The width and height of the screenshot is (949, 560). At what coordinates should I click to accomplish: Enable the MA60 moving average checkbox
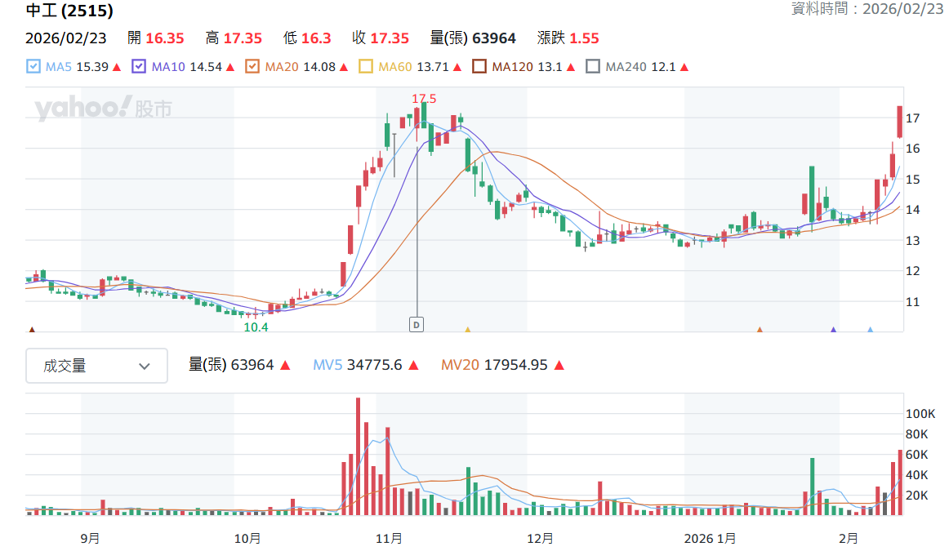point(366,66)
